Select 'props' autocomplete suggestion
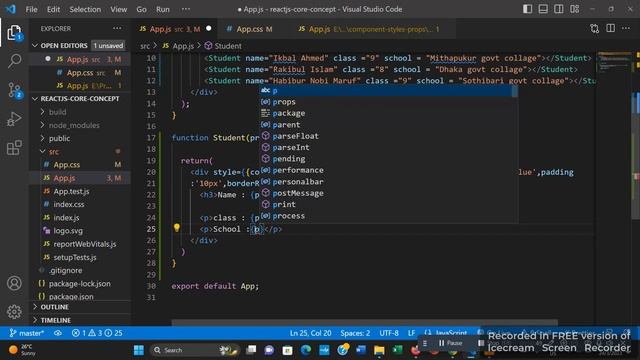Screen dimensions: 640x360 pyautogui.click(x=388, y=102)
